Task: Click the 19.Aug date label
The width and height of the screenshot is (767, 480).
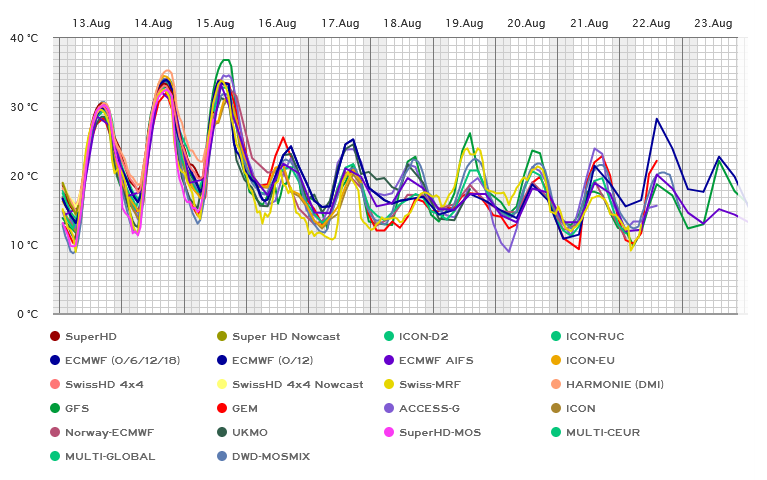Action: (464, 23)
